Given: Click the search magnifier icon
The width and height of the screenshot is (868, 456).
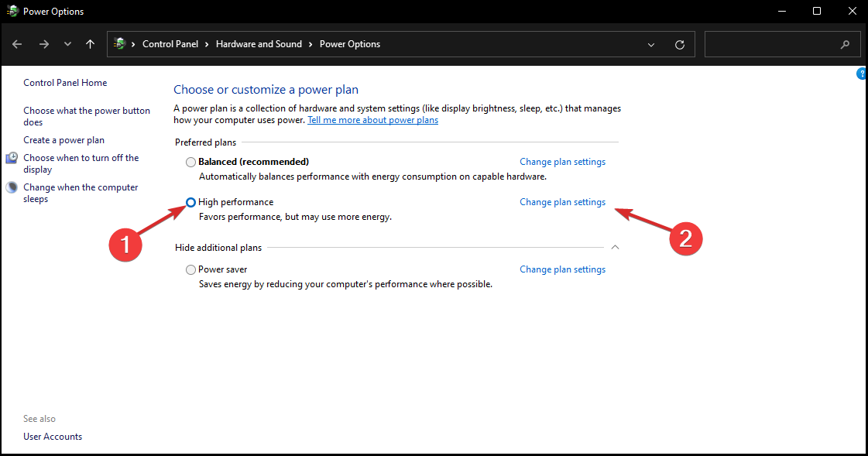Looking at the screenshot, I should point(845,45).
